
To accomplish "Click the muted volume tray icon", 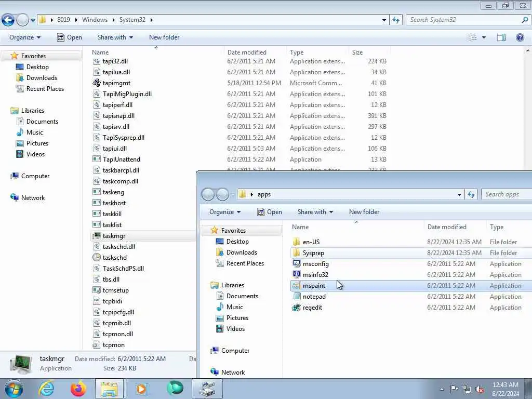I will point(480,390).
